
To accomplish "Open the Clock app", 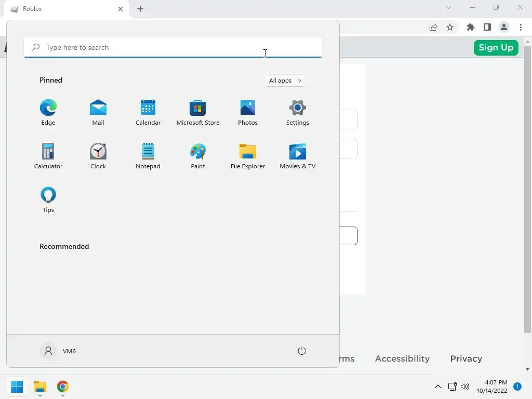I will (x=98, y=156).
